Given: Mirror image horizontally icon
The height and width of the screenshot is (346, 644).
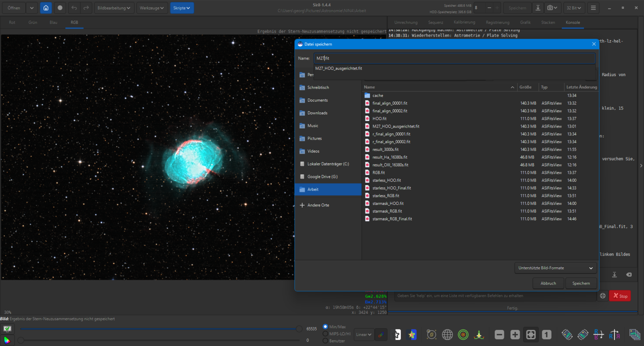Looking at the screenshot, I should [x=614, y=335].
